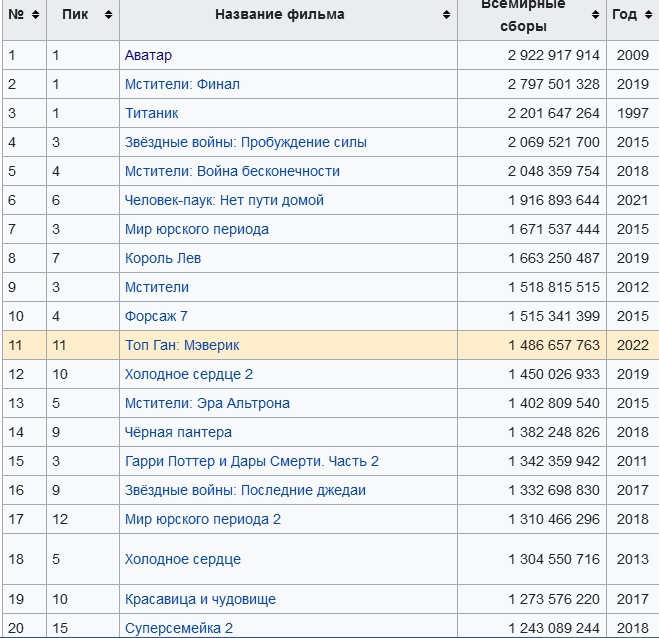Visit the Мстители: Эра Альтрона article

(207, 403)
